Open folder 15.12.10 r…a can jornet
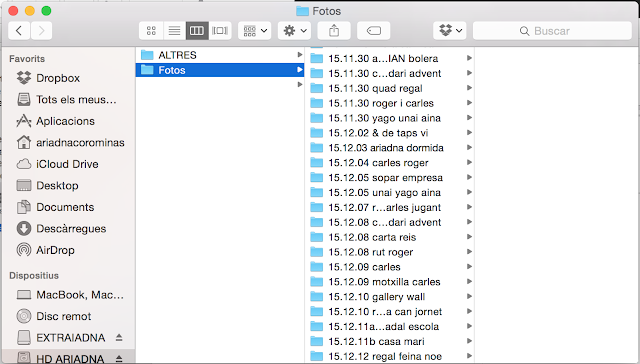Screen dimensions: 640x364 point(389,312)
